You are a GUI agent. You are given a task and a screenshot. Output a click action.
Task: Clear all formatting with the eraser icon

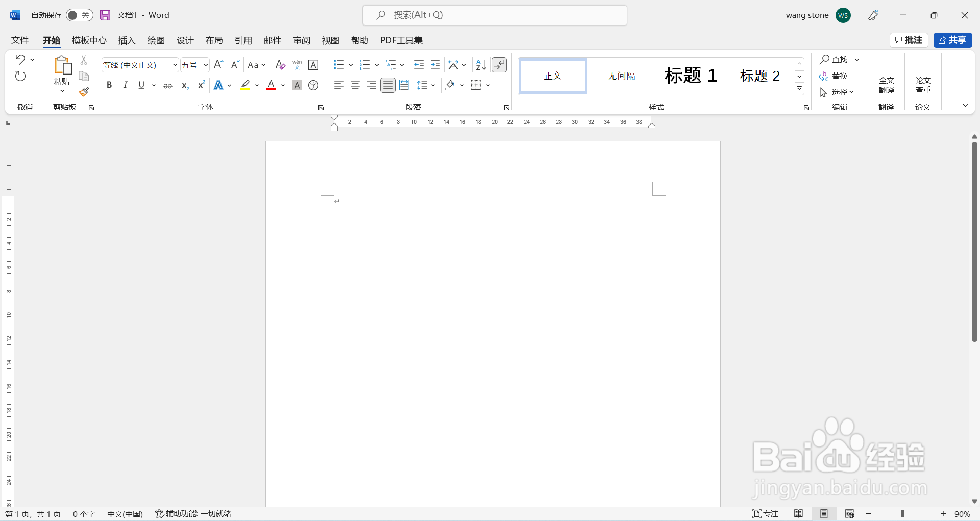tap(280, 65)
